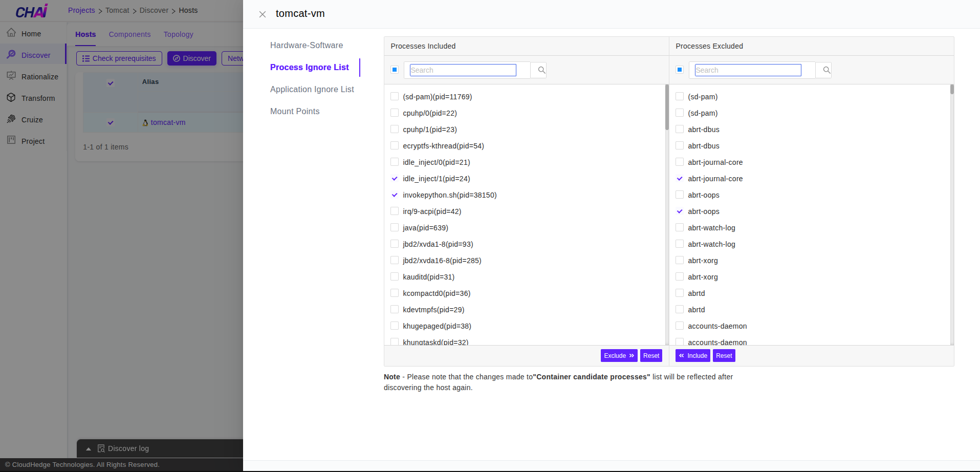Click the Discover sidebar icon
The image size is (980, 472).
point(11,54)
